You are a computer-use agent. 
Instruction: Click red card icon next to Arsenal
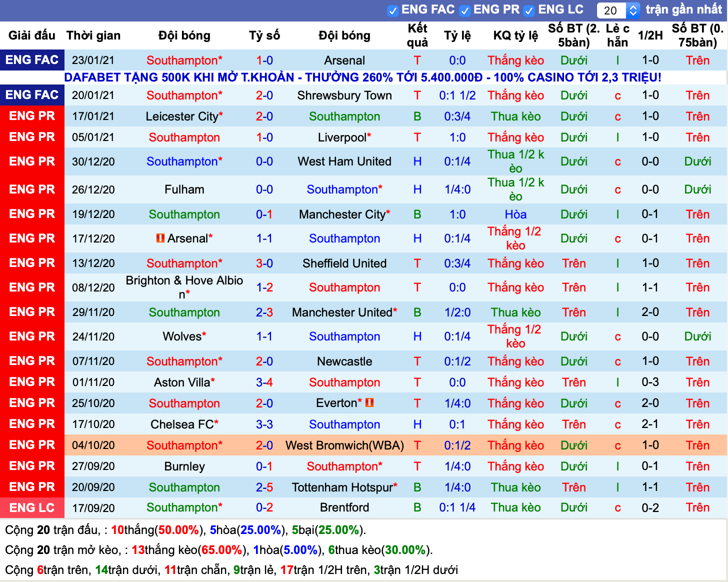click(x=160, y=238)
